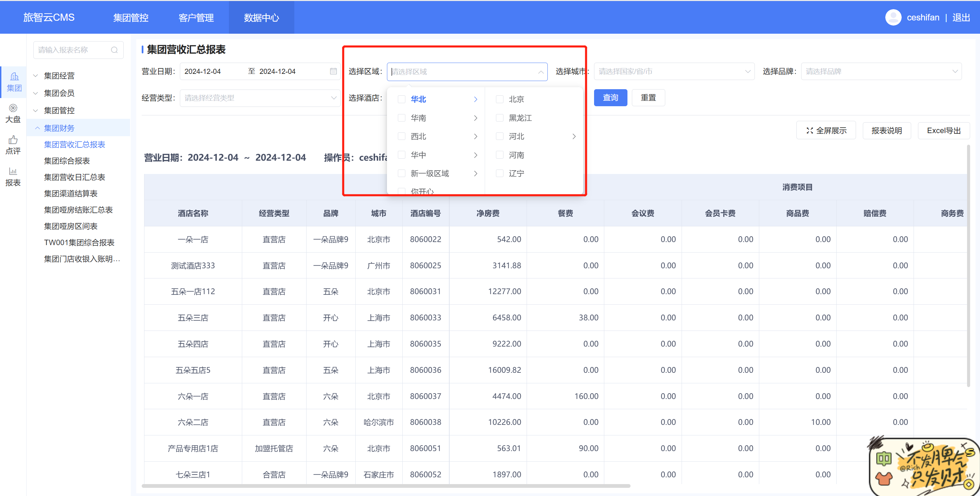Viewport: 980px width, 496px height.
Task: Expand the 华中 submenu arrow
Action: tap(476, 155)
